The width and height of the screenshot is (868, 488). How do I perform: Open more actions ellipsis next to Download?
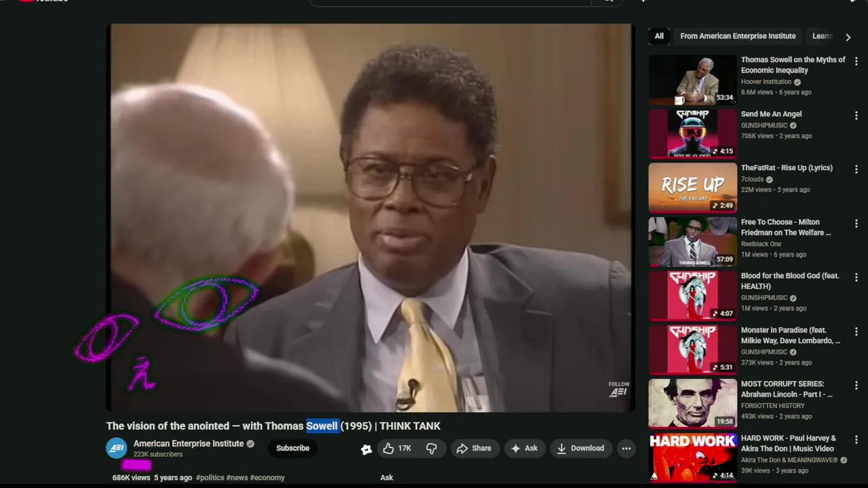tap(627, 448)
